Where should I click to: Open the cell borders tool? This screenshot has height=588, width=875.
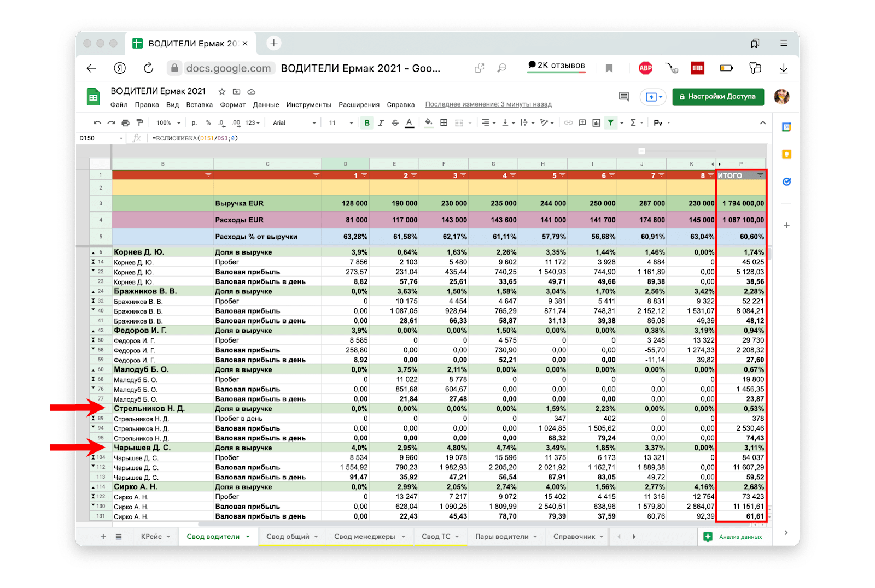(x=444, y=123)
